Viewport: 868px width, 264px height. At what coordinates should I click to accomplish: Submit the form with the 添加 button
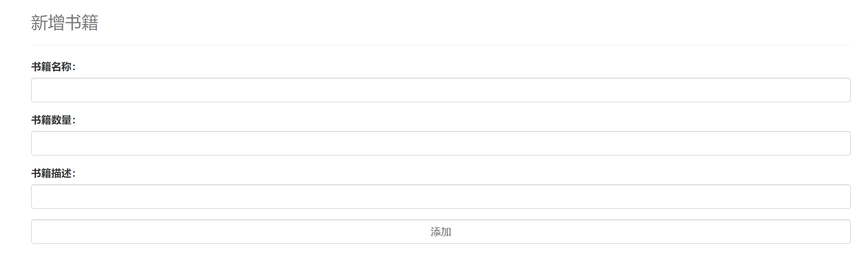[440, 231]
